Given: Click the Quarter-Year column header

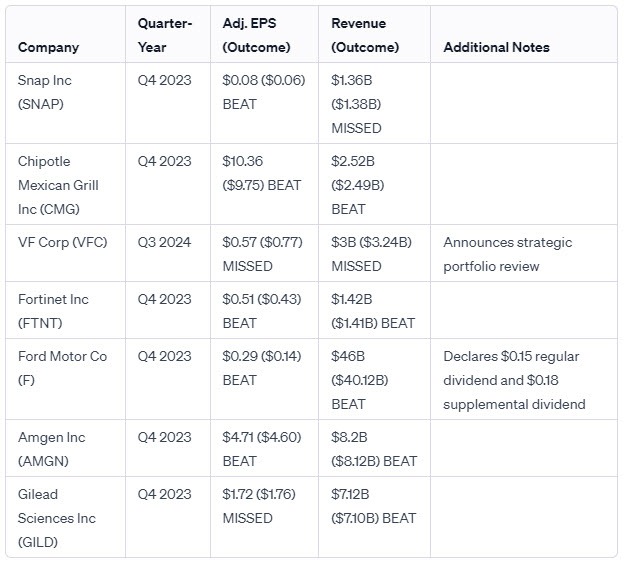Looking at the screenshot, I should point(165,35).
